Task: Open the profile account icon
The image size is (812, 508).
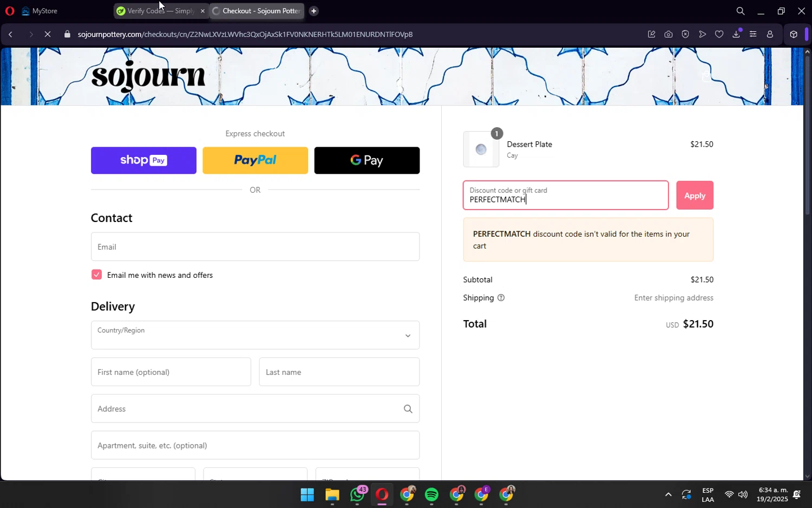Action: tap(770, 34)
